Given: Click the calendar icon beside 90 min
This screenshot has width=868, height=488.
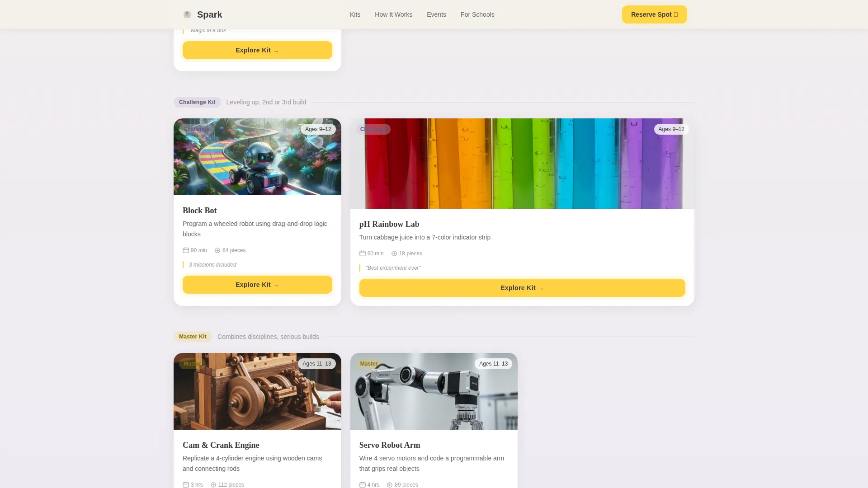Looking at the screenshot, I should click(186, 250).
